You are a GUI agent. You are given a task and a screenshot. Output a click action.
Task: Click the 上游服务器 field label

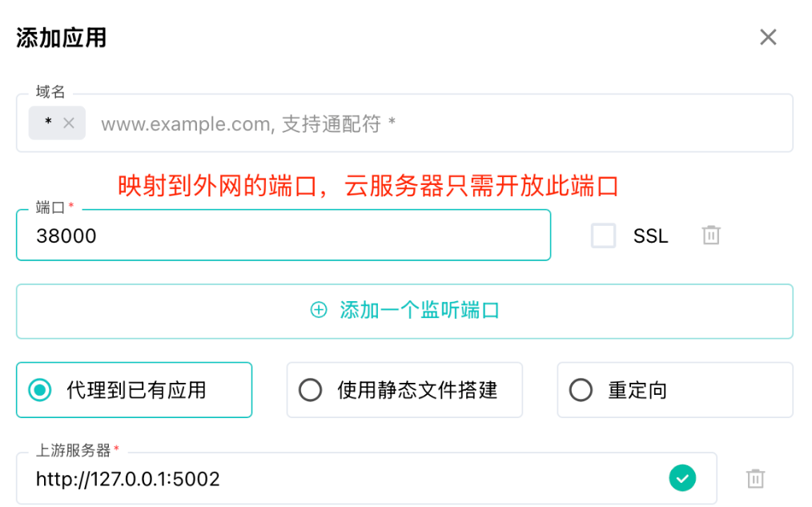[73, 450]
